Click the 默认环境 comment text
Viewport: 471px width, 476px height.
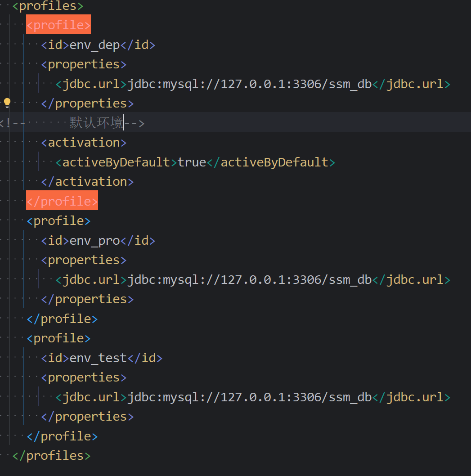tap(96, 123)
